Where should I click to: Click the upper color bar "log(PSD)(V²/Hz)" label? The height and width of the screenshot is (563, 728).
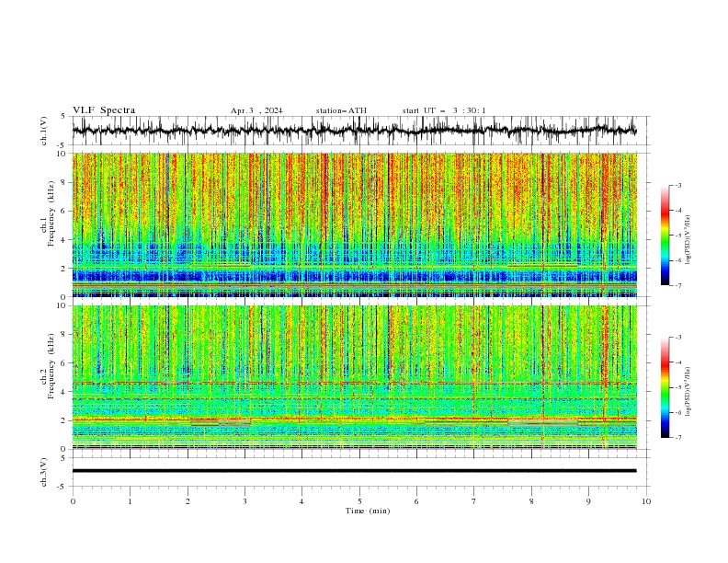pyautogui.click(x=688, y=240)
